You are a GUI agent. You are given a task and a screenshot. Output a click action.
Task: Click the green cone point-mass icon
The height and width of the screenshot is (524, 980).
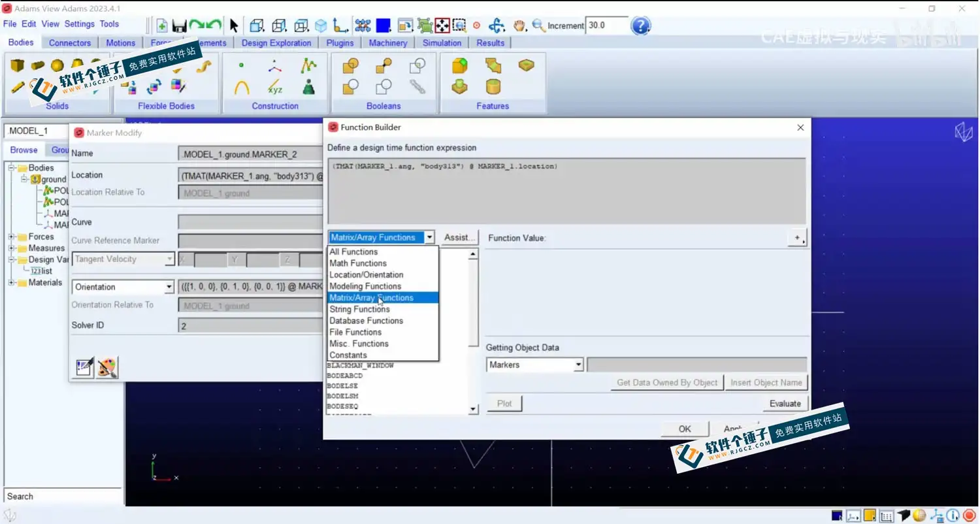[x=308, y=87]
